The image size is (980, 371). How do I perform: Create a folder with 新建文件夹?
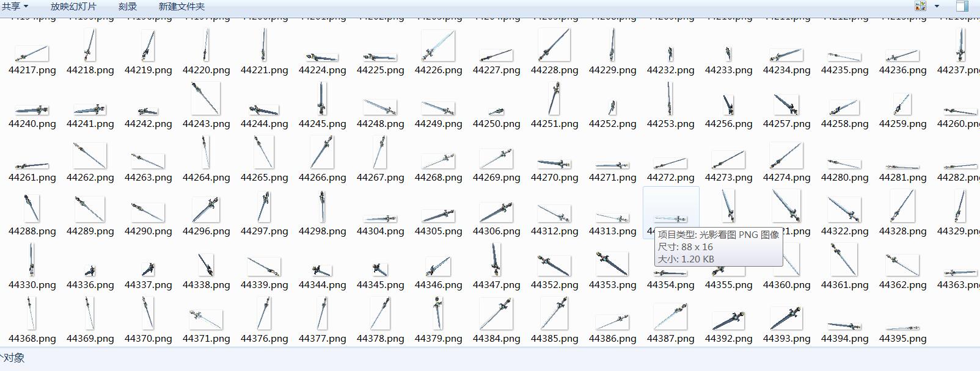click(181, 6)
